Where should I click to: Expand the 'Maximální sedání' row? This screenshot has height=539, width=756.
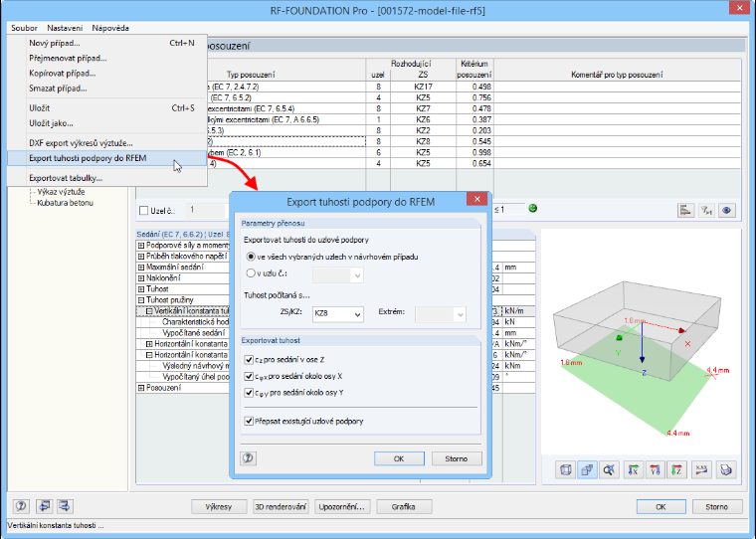click(x=141, y=268)
